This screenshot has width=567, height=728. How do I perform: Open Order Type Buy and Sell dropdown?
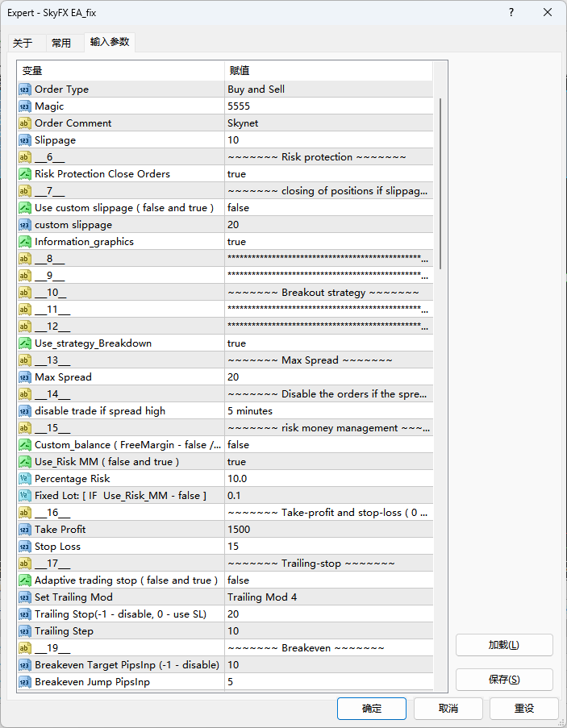click(328, 89)
